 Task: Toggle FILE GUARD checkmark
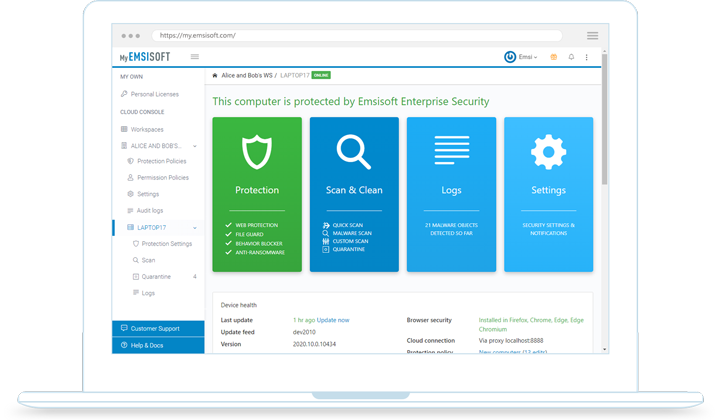coord(228,235)
